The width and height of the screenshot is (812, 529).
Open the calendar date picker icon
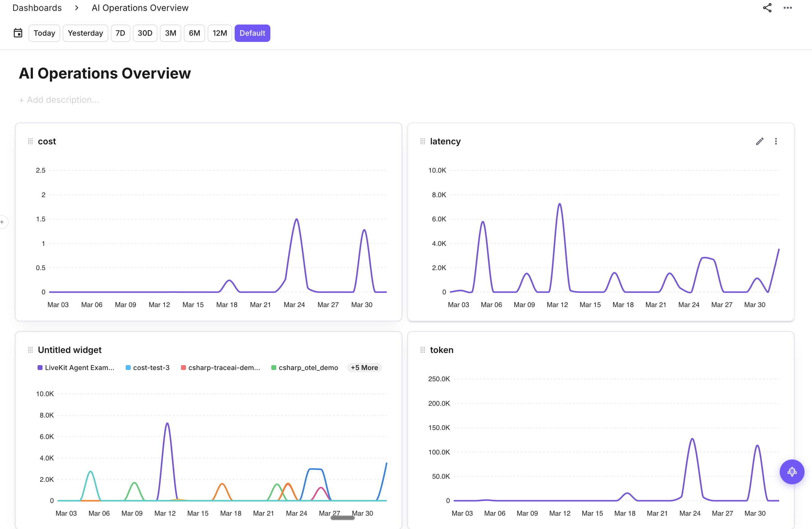coord(18,33)
